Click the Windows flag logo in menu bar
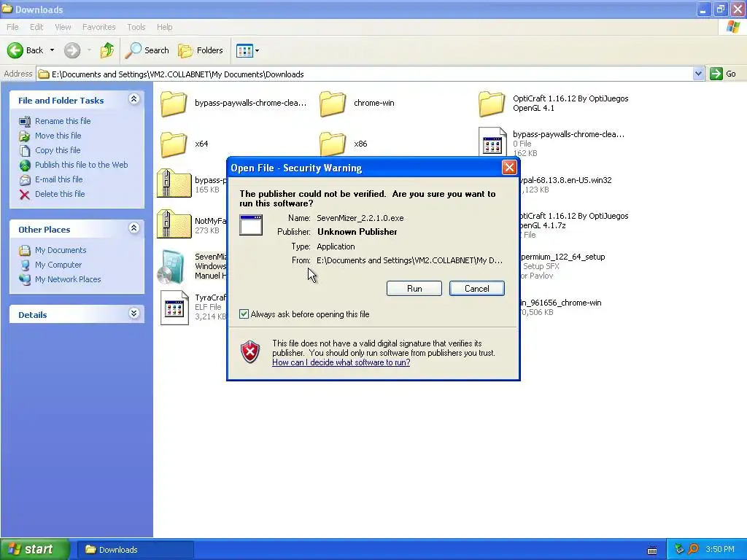Screen dimensions: 747x560 coord(733,27)
